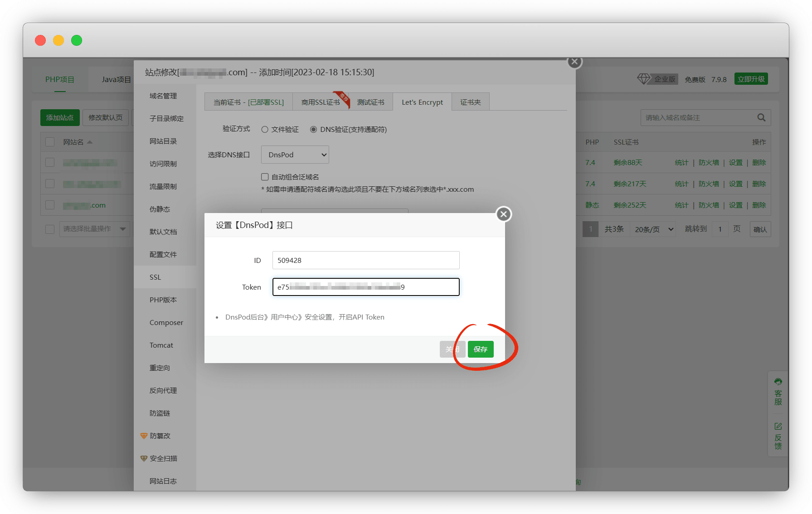Viewport: 812px width, 514px height.
Task: Open the feedback edit icon
Action: (778, 426)
